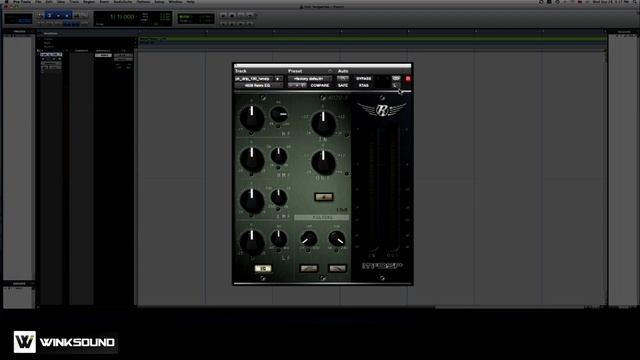Open the plugin selector dropdown under Track
This screenshot has width=640, height=360.
(x=258, y=85)
